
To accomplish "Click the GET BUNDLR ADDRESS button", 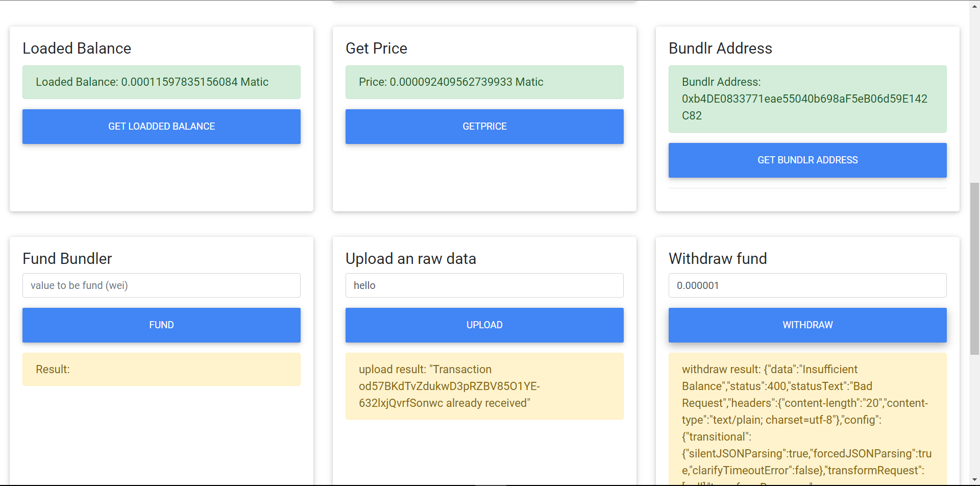I will pos(807,160).
